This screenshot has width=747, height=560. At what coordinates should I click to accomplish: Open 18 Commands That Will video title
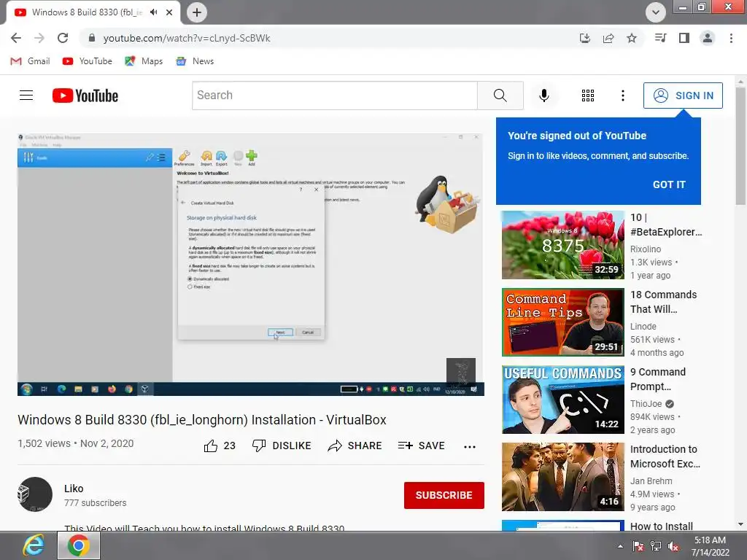tap(664, 302)
